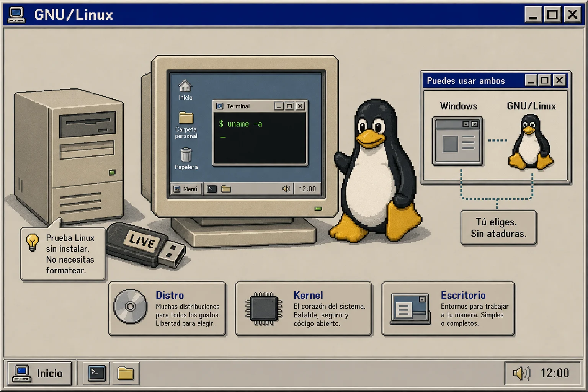Click the lightbulb tip icon
Screen dimensions: 588x392
point(33,242)
